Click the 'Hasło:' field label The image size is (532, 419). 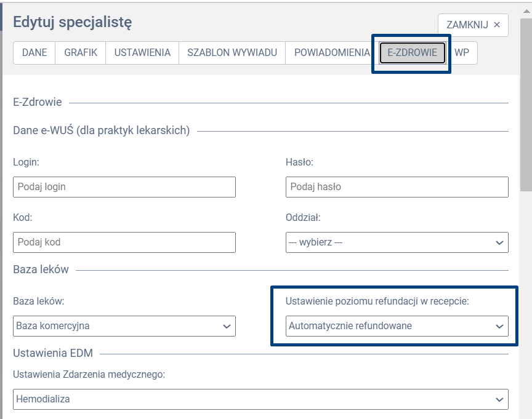(x=300, y=162)
